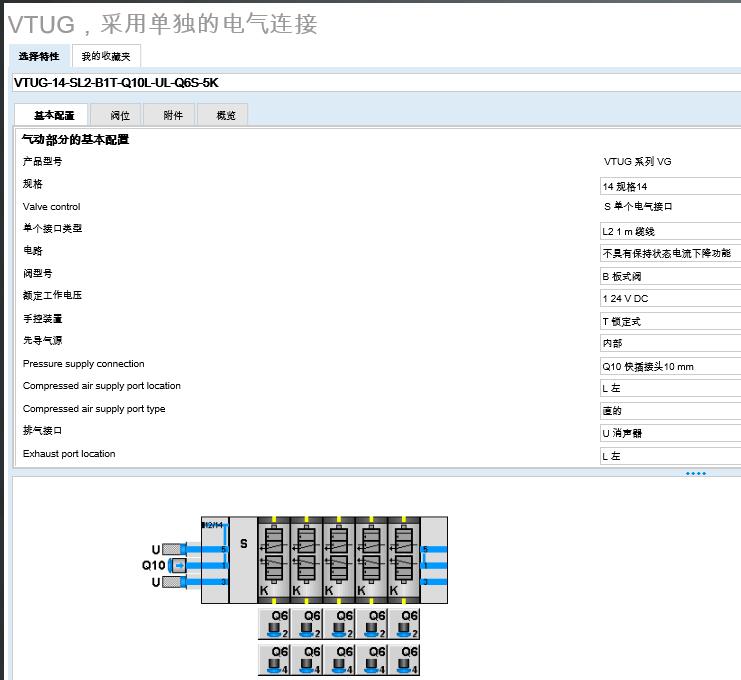The image size is (741, 680).
Task: Open Pressure supply connection dropdown showing Q10
Action: coord(670,366)
